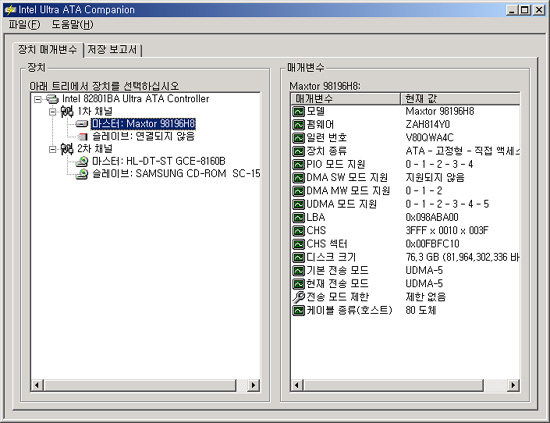Screen dimensions: 550x423
Task: Click the icon beside 디스크 크기
Action: pyautogui.click(x=299, y=258)
